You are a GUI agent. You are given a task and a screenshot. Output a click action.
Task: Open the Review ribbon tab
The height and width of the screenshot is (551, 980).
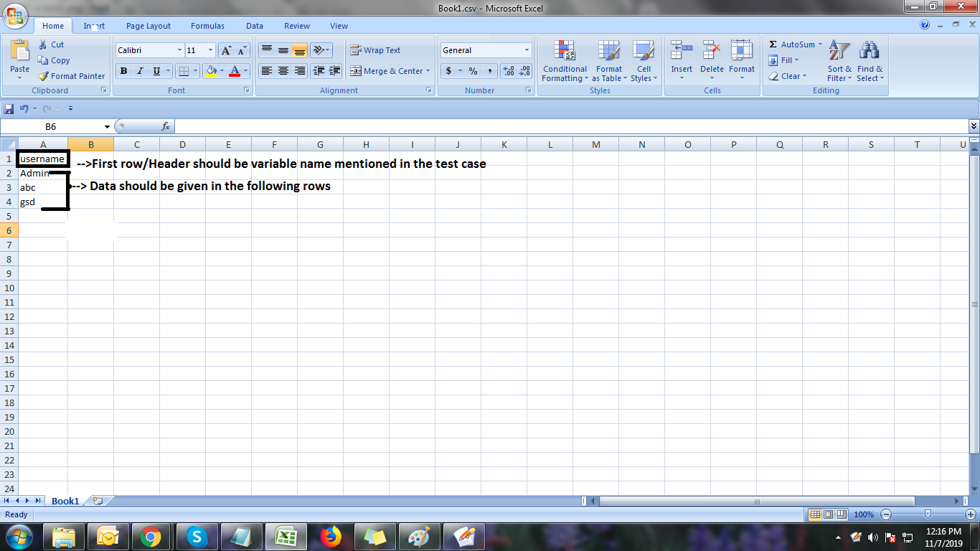click(297, 26)
